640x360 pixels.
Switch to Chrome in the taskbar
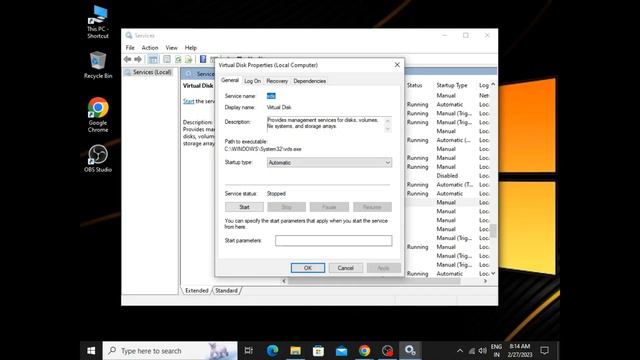point(364,351)
